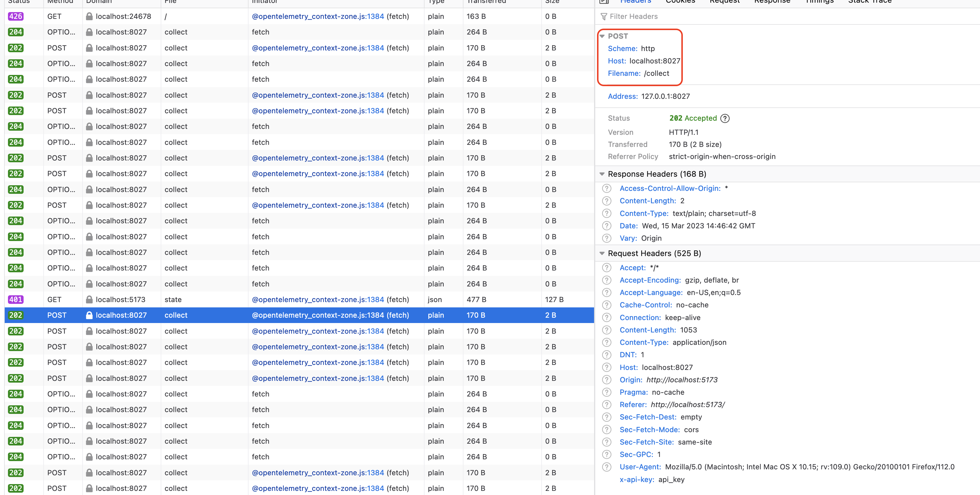Viewport: 980px width, 495px height.
Task: Click the question icon beside the Vary header
Action: 606,238
